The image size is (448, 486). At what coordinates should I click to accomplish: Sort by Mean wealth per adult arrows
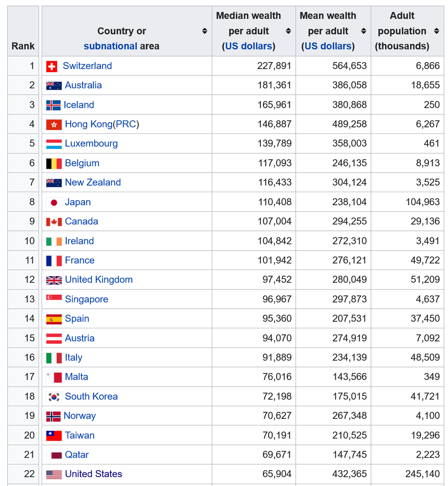click(364, 31)
